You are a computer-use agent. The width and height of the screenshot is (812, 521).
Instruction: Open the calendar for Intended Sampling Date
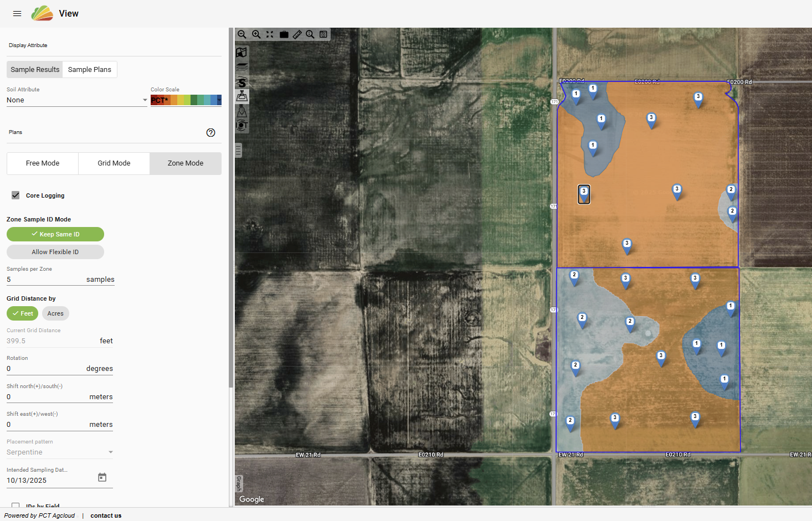point(102,477)
